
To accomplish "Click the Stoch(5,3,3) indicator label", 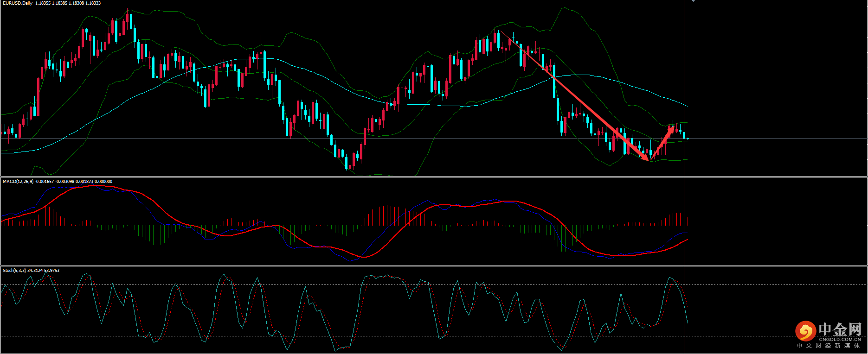I will coord(14,271).
